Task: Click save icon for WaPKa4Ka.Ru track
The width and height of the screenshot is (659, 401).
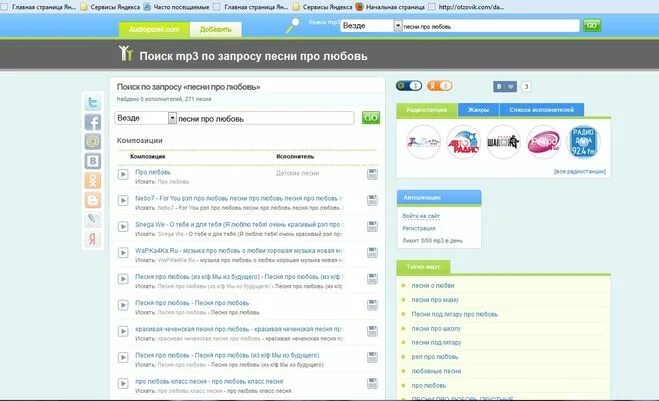Action: (372, 253)
